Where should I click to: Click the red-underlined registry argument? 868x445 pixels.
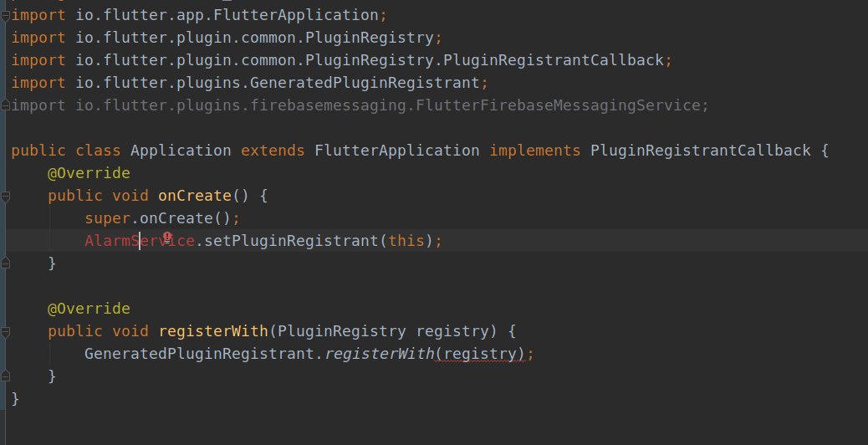tap(479, 353)
